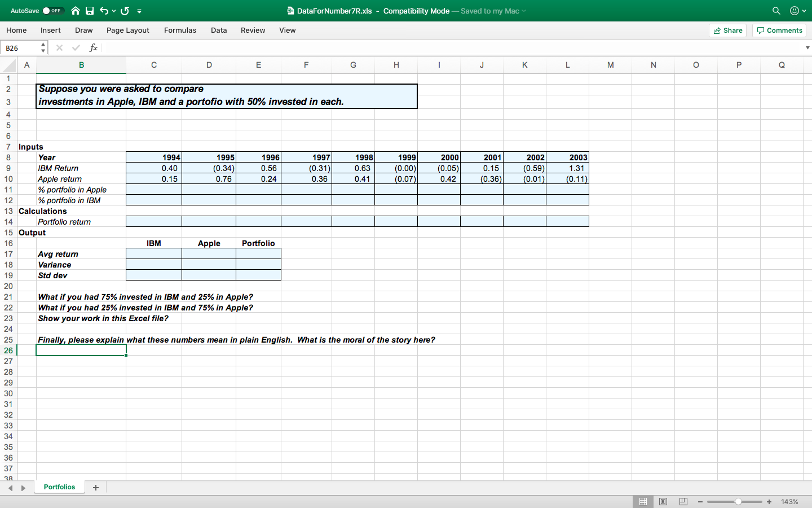Select row 14 header
Screen dimensions: 812x508
(x=8, y=222)
